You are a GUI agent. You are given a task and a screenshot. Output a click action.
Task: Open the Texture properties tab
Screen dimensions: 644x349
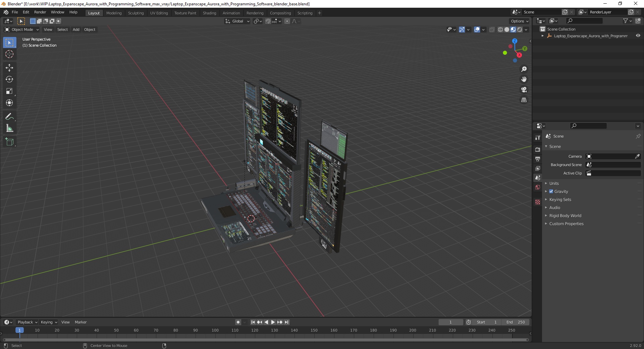tap(538, 202)
